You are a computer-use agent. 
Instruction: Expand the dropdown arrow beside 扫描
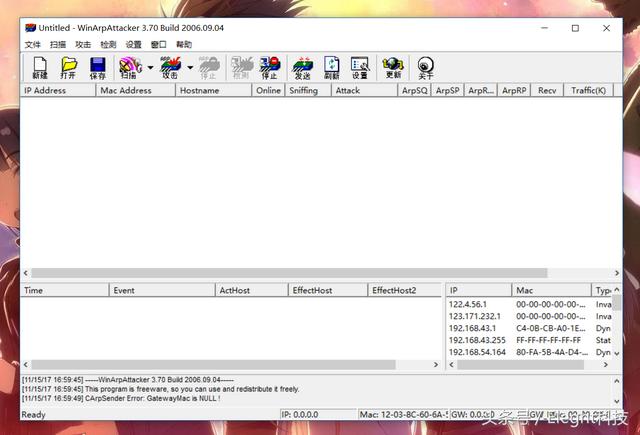150,69
